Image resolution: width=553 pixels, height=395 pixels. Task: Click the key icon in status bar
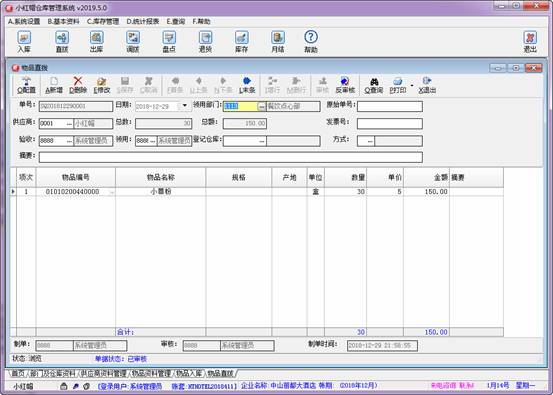click(75, 386)
